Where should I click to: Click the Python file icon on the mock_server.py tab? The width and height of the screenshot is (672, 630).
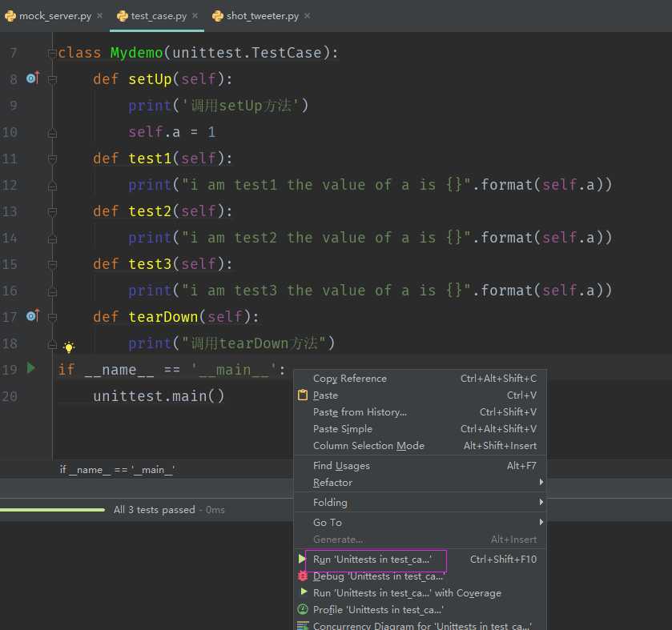[x=10, y=16]
